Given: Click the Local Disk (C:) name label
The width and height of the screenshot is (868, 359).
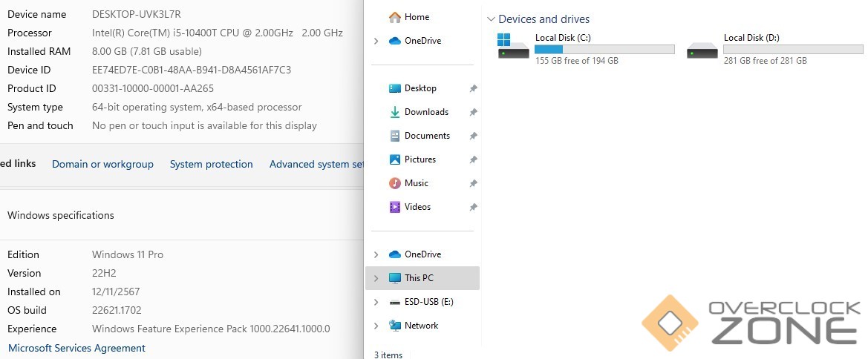Looking at the screenshot, I should pyautogui.click(x=564, y=38).
